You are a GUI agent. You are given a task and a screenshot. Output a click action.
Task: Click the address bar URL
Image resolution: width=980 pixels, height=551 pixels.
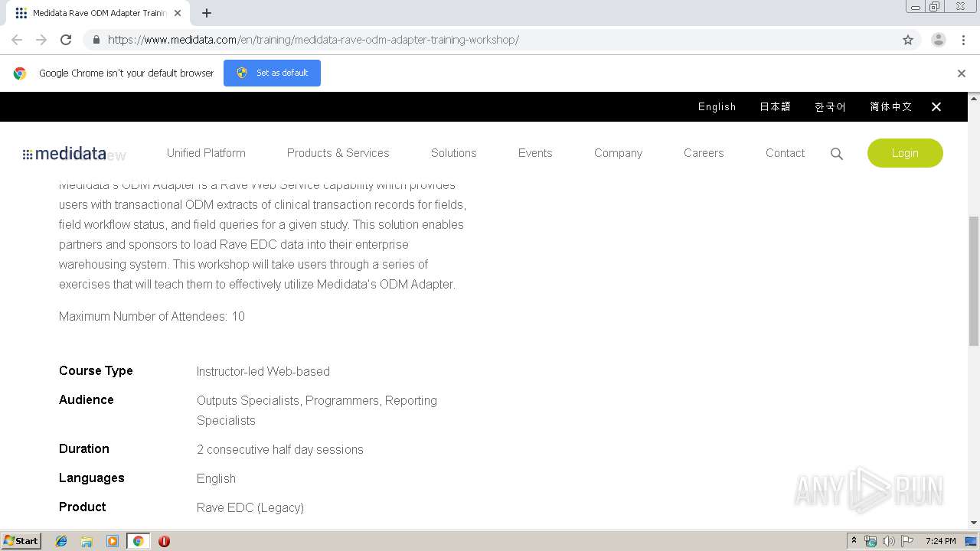click(313, 40)
